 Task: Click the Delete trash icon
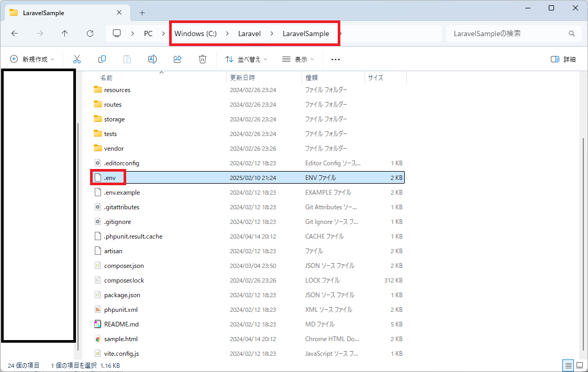click(202, 59)
